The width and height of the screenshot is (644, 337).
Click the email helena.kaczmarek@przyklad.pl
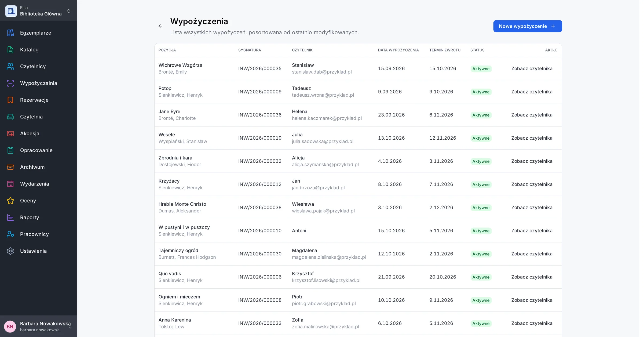point(327,118)
